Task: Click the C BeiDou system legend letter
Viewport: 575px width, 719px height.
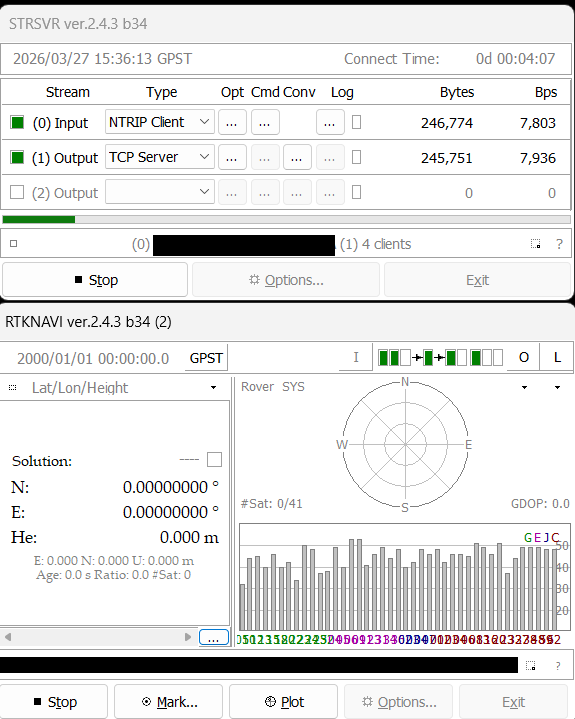Action: point(555,537)
